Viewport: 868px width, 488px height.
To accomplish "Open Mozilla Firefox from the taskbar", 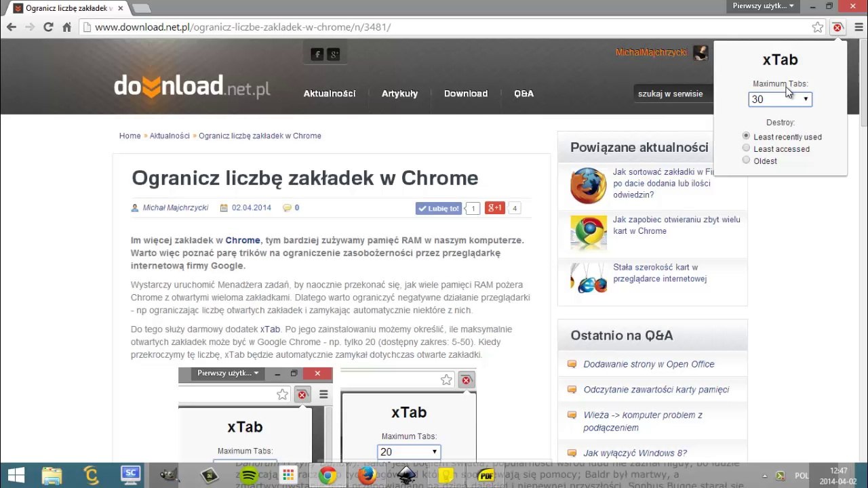I will pyautogui.click(x=367, y=475).
